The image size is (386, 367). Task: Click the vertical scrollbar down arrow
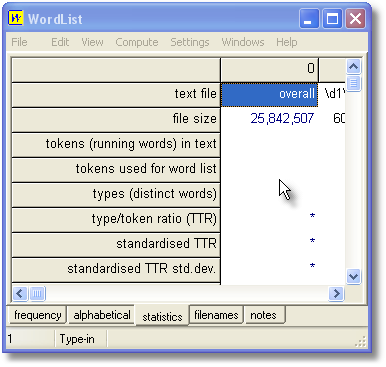click(353, 276)
